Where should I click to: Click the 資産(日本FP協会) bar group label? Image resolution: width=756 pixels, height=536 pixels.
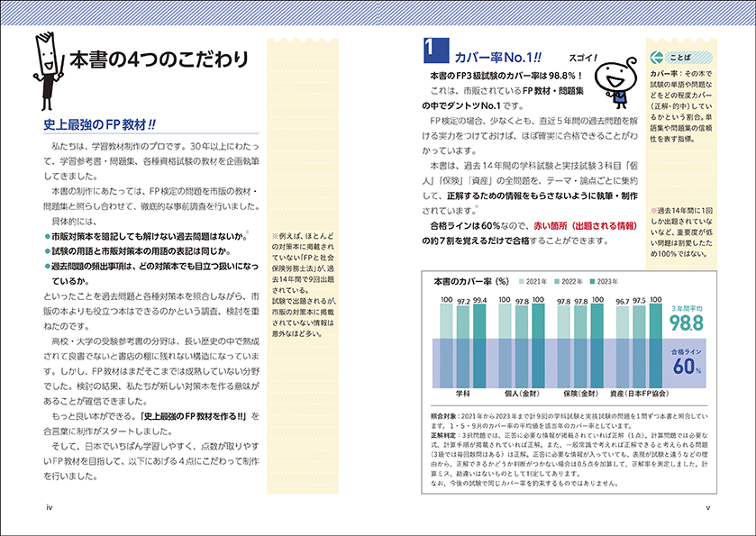pos(640,394)
